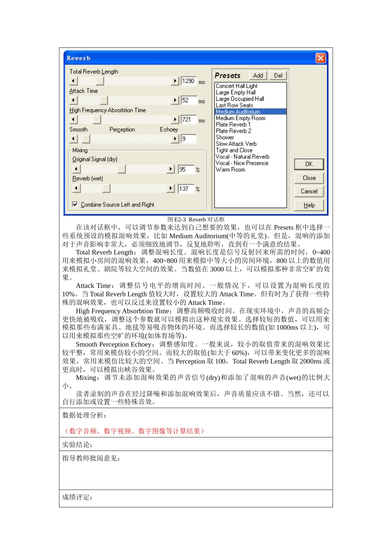Click the High Frequency Absorbtion value field 721

[189, 120]
